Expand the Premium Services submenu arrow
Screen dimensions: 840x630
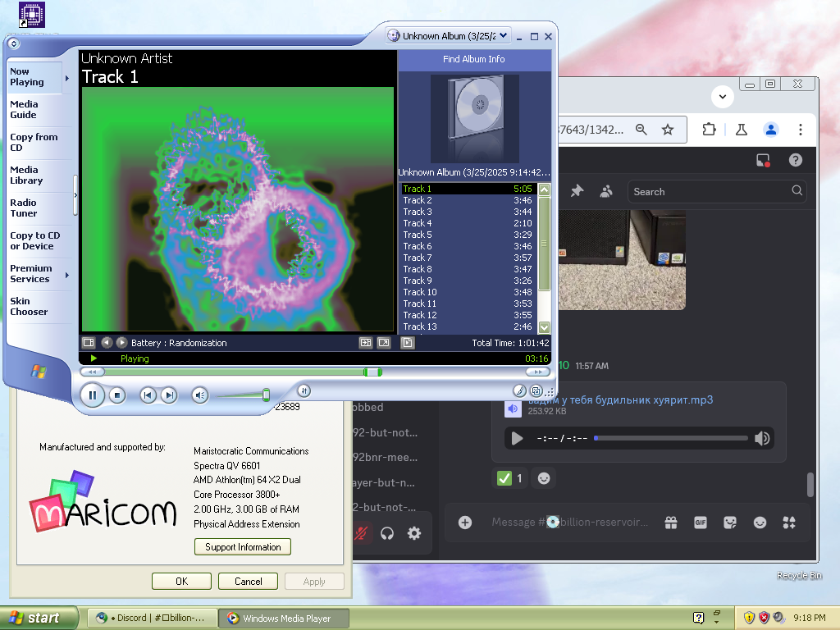(x=67, y=275)
